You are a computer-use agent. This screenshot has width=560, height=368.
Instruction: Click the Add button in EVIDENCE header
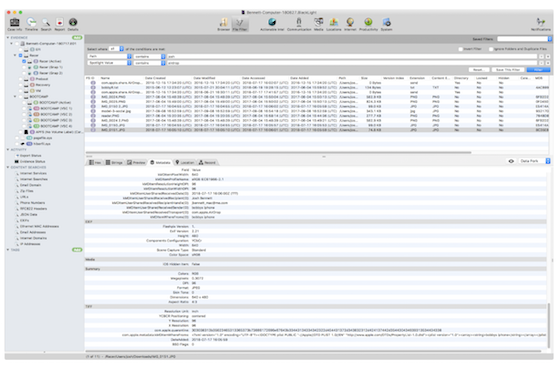[77, 38]
